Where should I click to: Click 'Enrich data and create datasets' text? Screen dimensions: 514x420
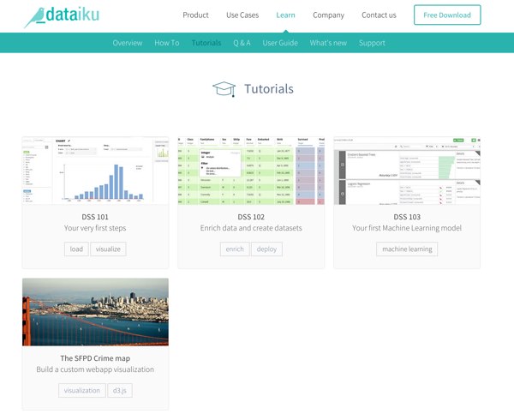(x=251, y=228)
